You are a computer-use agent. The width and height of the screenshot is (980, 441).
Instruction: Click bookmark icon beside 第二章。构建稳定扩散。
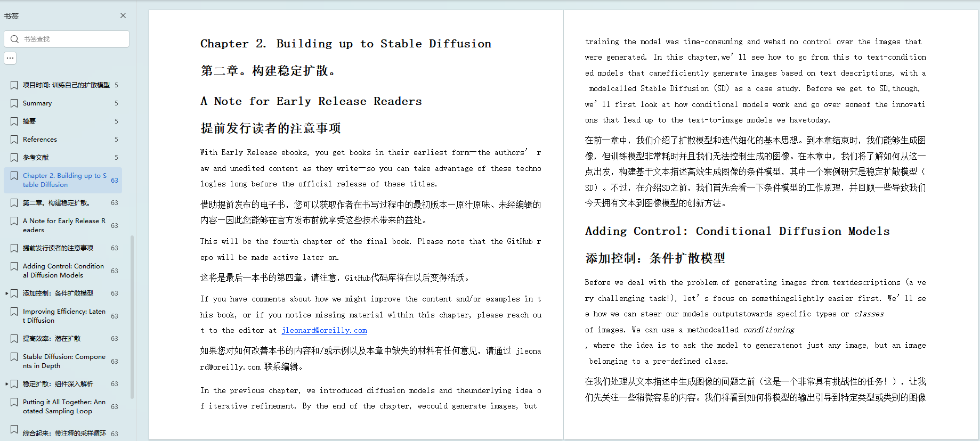click(x=14, y=203)
